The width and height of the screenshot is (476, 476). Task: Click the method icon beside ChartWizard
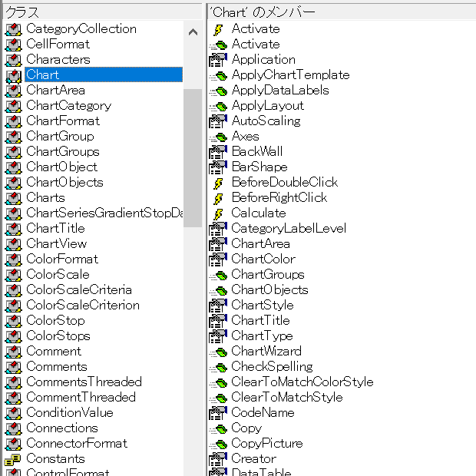pyautogui.click(x=218, y=352)
